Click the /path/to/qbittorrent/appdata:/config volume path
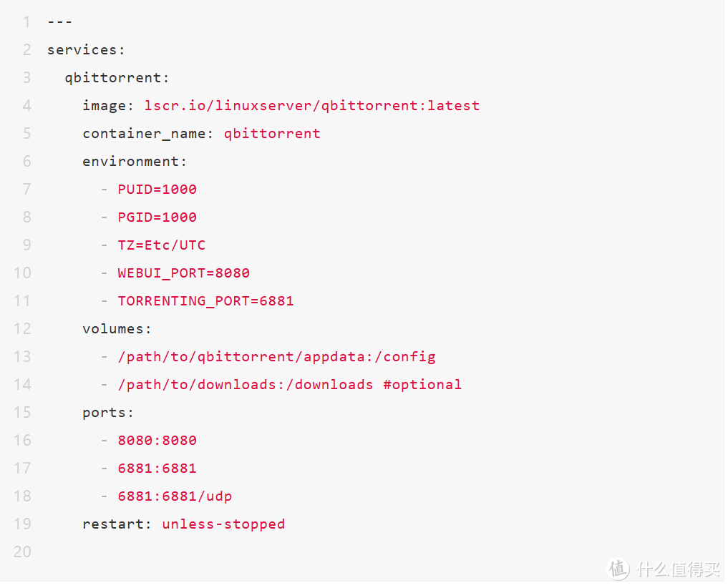Screen dimensions: 728x588 (276, 357)
